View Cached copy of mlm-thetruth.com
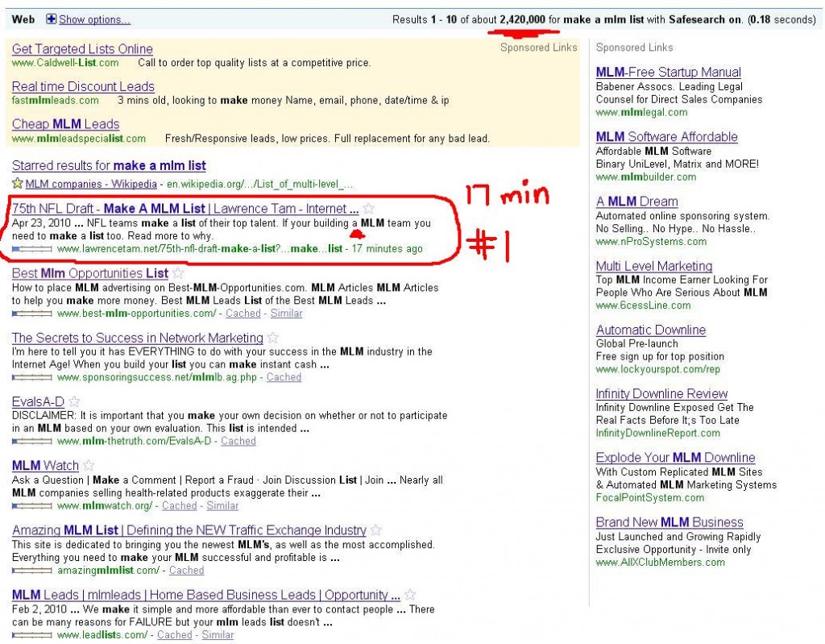 coord(238,441)
